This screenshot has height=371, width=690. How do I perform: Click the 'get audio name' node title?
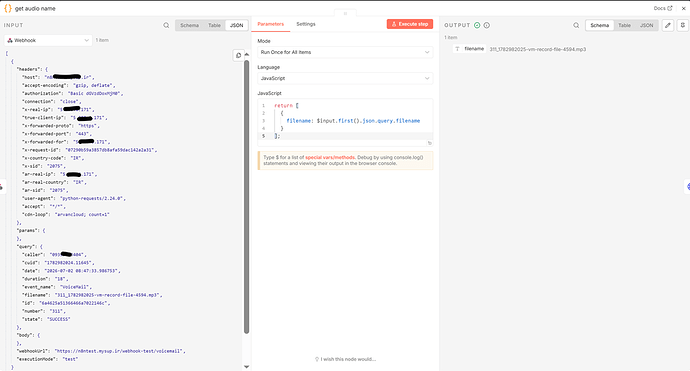pyautogui.click(x=35, y=8)
